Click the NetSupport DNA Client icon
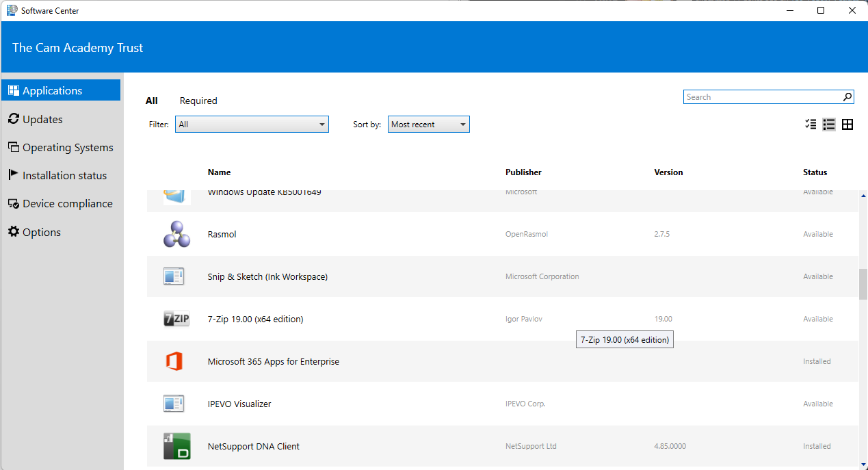The width and height of the screenshot is (868, 470). [x=177, y=446]
